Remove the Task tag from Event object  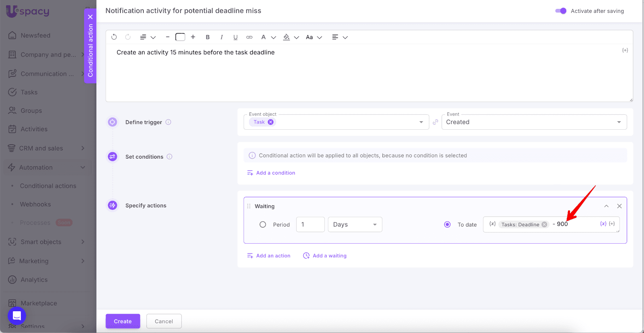pyautogui.click(x=271, y=122)
